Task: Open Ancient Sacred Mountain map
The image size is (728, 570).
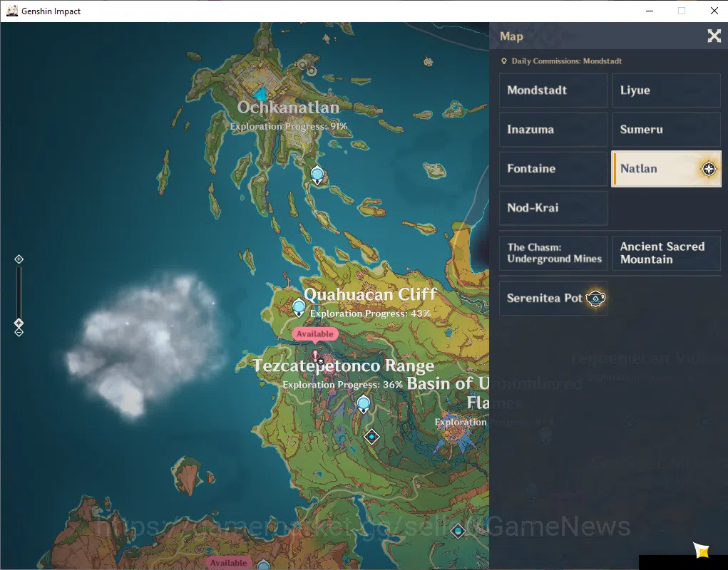Action: (x=666, y=253)
